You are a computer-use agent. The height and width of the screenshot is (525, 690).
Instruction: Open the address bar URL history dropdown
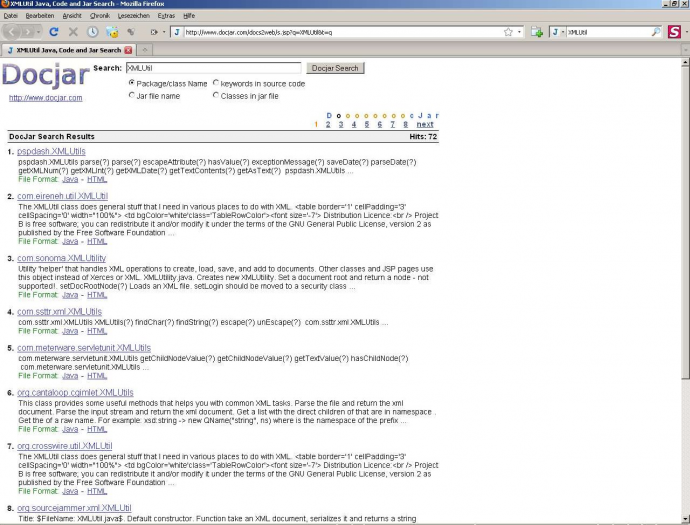click(519, 32)
